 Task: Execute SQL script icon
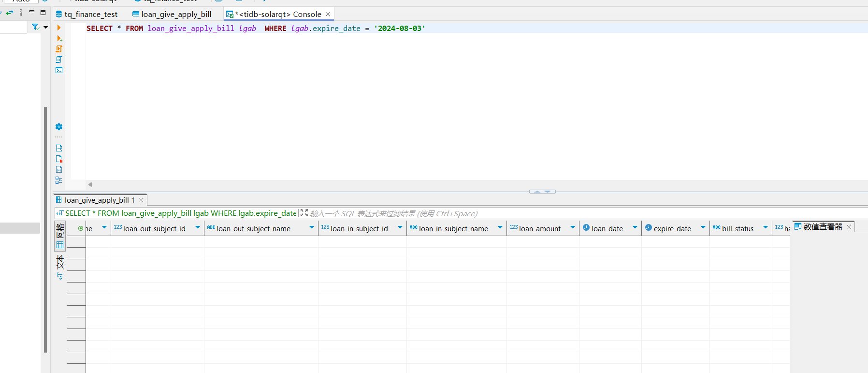pos(59,49)
